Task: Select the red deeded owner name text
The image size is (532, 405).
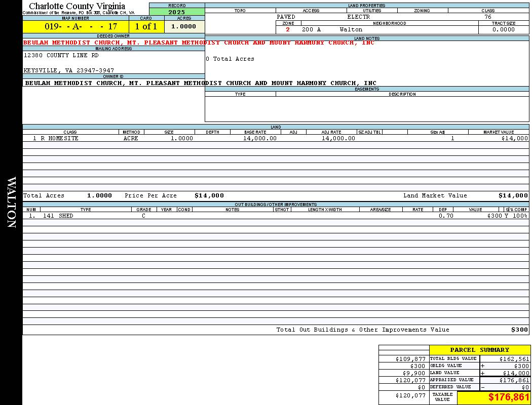Action: tap(199, 43)
